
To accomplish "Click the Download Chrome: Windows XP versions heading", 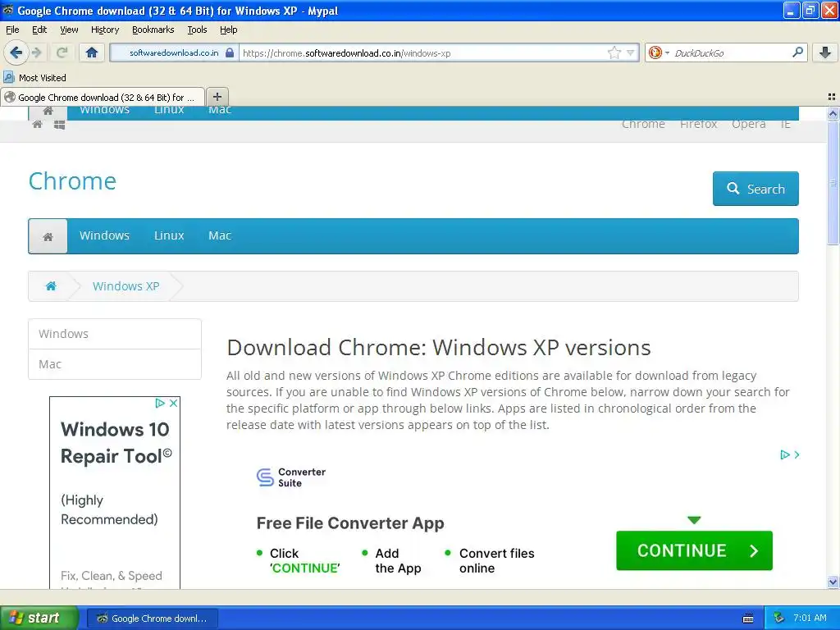I will 439,348.
